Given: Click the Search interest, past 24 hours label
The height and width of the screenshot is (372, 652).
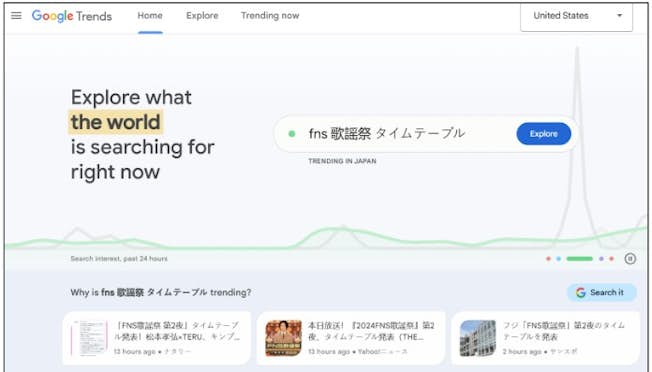Looking at the screenshot, I should [x=119, y=259].
